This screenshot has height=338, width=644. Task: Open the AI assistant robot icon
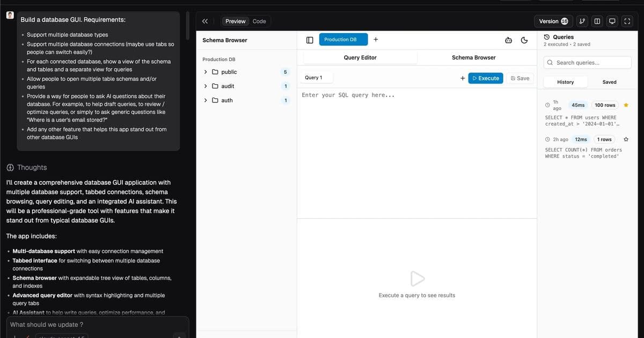tap(509, 40)
